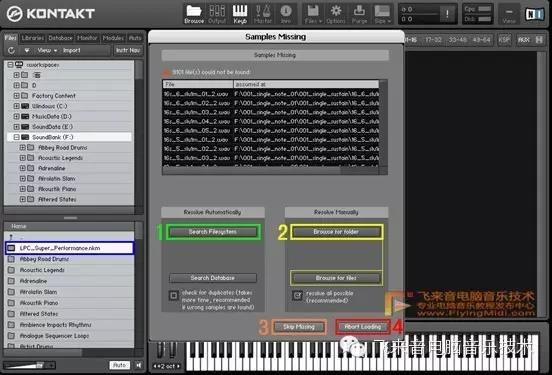Click the Browse for folder button

coord(336,232)
